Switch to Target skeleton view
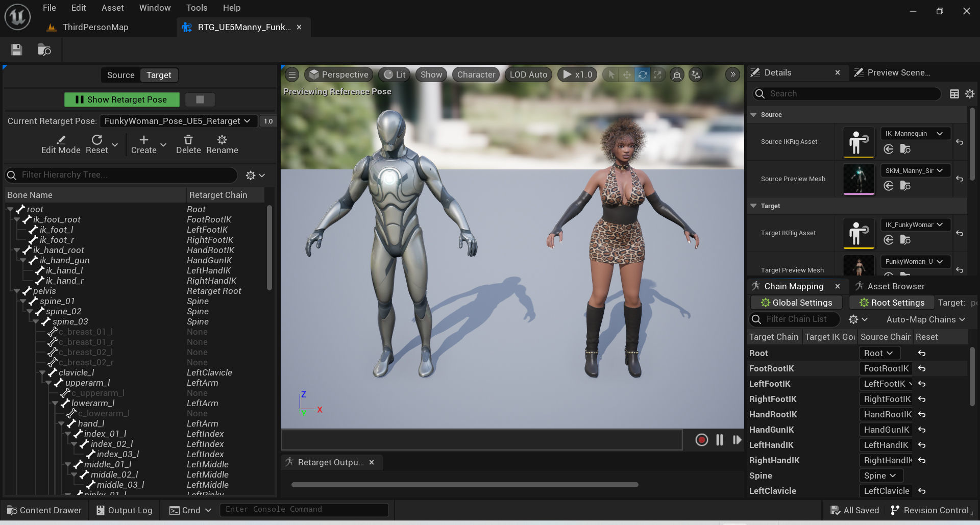 point(159,75)
